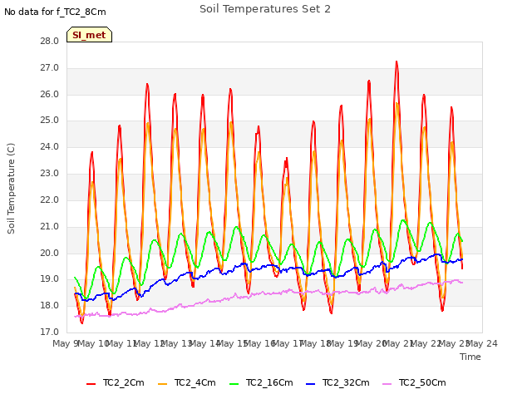Click the green TC2_16Cm legend swatch
Screen dimensions: 532x399
pos(234,384)
